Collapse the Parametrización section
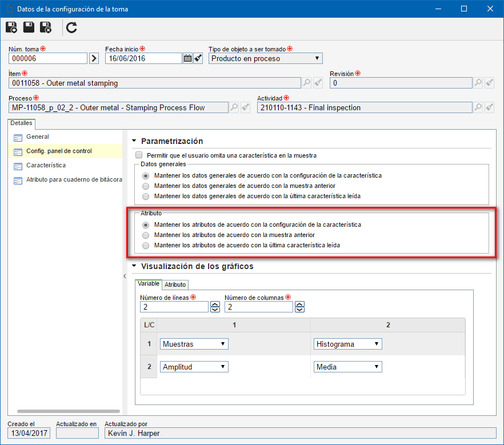The image size is (504, 445). click(x=134, y=141)
